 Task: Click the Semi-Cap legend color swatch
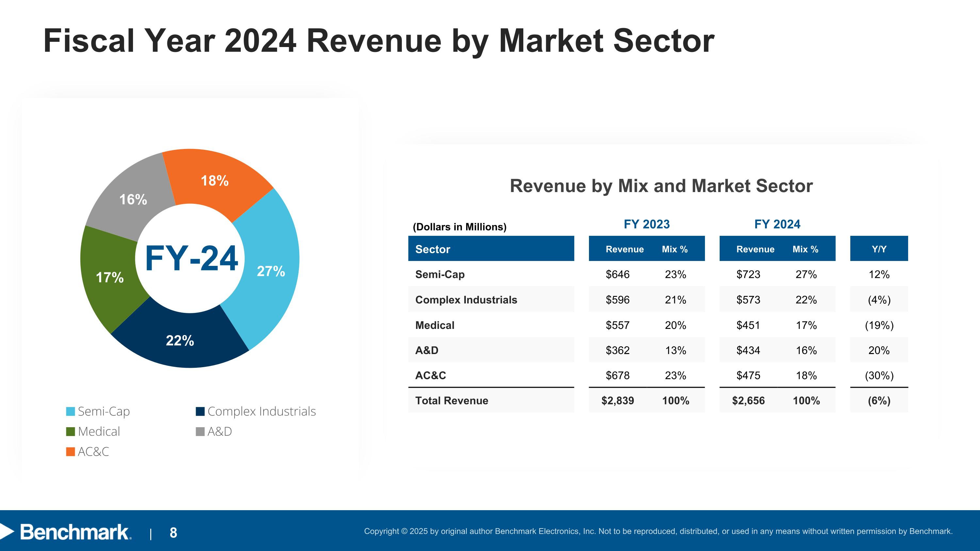(70, 412)
